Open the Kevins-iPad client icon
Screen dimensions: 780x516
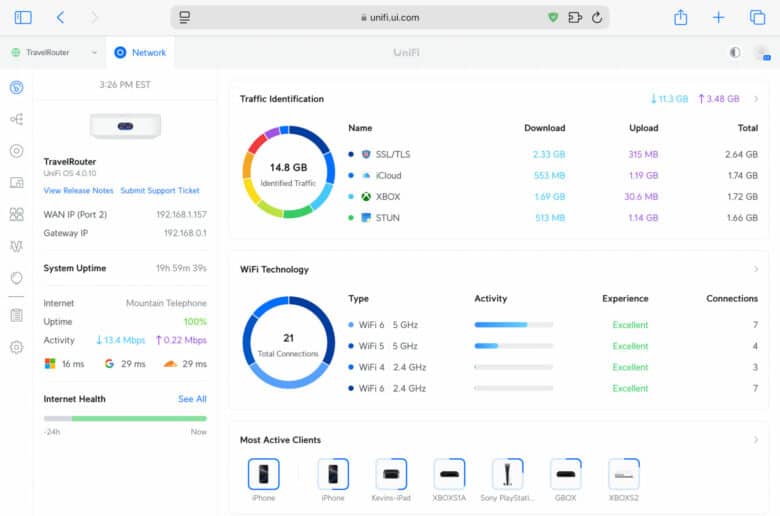[391, 474]
